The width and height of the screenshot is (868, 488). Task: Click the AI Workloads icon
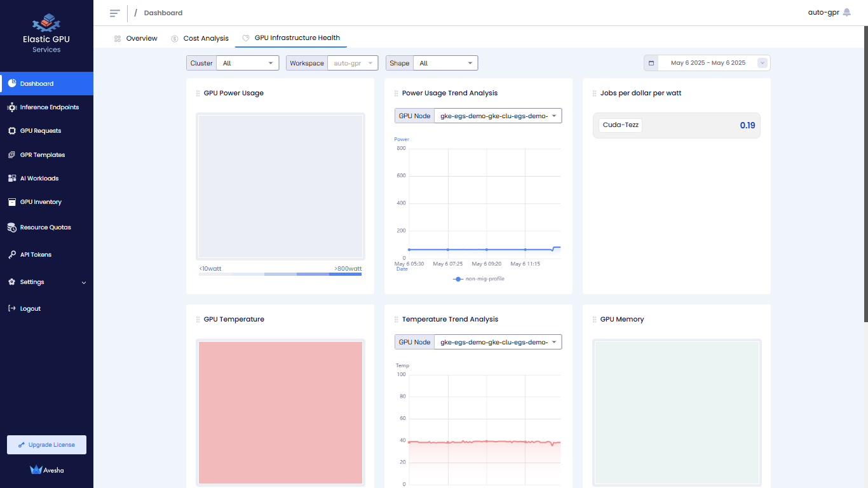coord(12,179)
